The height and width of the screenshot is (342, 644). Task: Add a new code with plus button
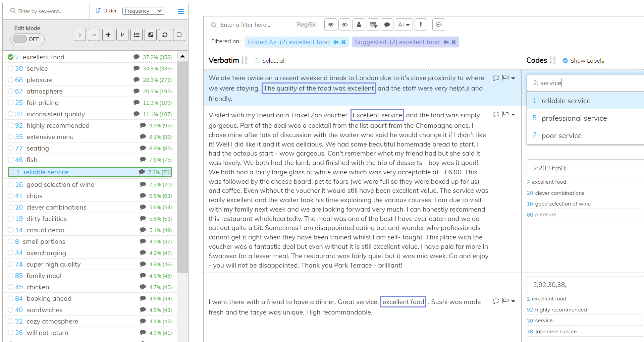[x=108, y=35]
